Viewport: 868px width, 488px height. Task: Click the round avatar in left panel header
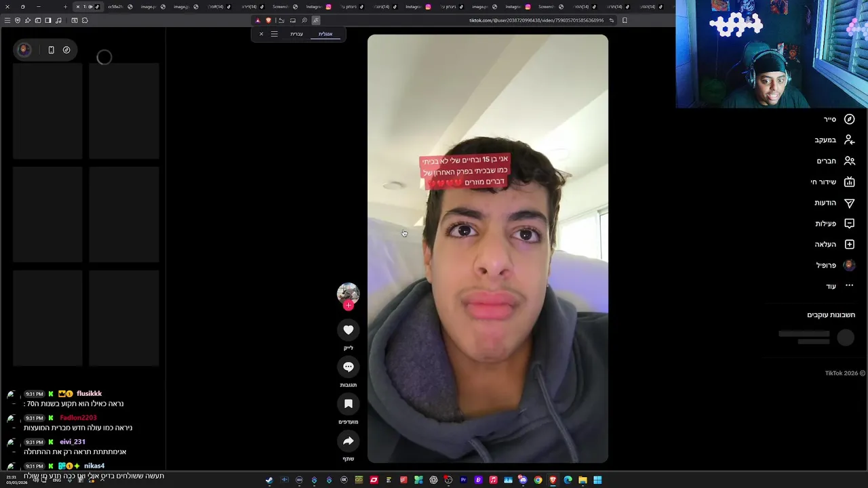[24, 49]
